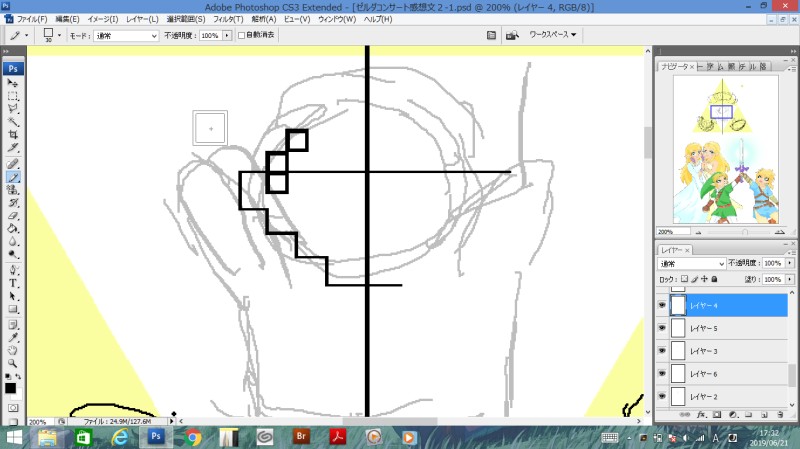Click the Windows Start button
800x449 pixels.
[x=14, y=437]
